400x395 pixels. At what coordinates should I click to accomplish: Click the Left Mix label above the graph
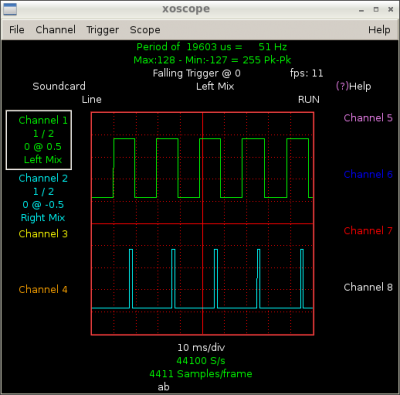(x=215, y=87)
